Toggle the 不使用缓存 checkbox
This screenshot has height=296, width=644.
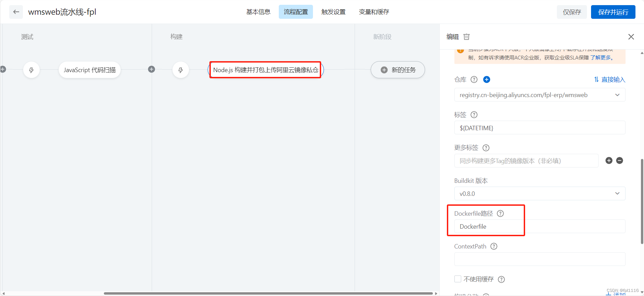tap(458, 279)
